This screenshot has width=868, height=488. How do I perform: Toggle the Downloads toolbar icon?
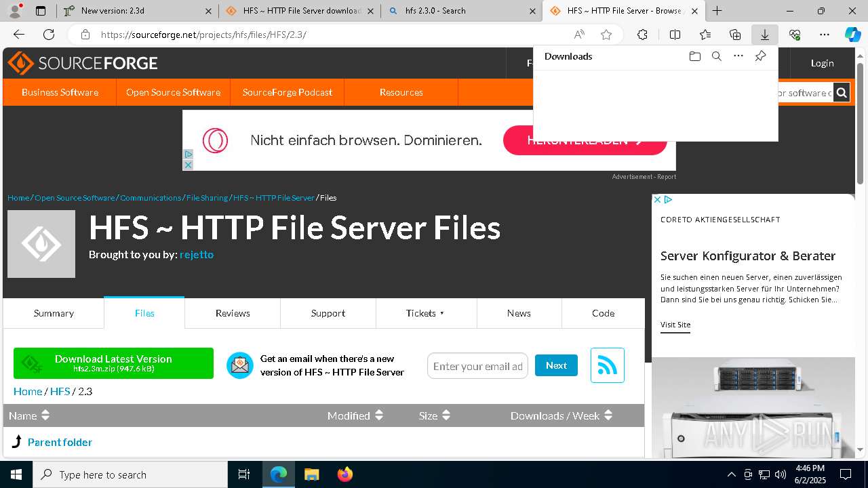(764, 35)
